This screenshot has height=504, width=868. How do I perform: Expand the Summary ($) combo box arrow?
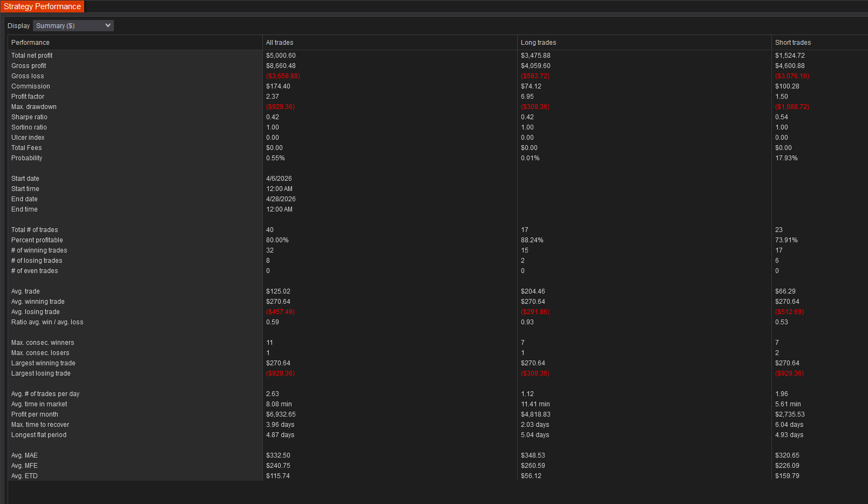pos(108,25)
